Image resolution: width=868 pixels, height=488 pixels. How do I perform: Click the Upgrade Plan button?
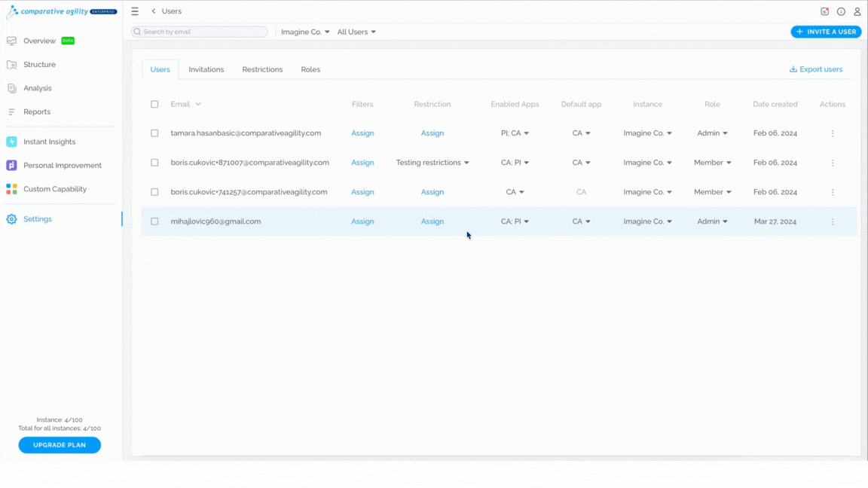60,445
